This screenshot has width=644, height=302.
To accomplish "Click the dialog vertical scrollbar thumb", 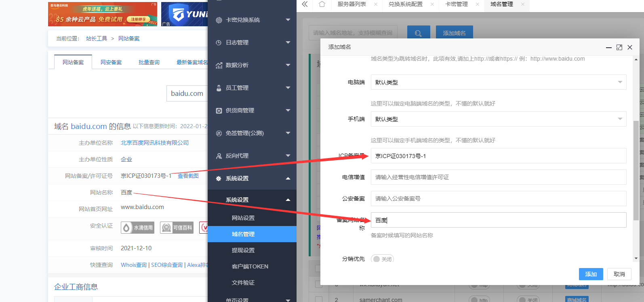I will point(636,171).
